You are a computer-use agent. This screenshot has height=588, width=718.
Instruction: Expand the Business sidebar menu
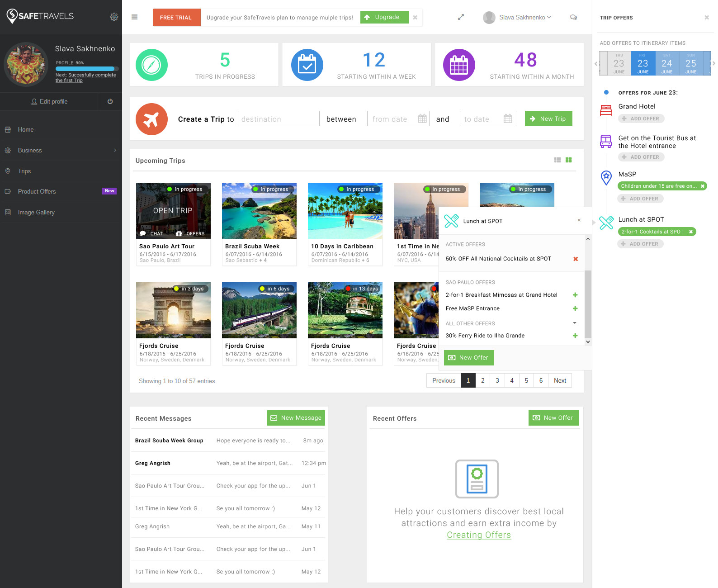click(x=61, y=150)
